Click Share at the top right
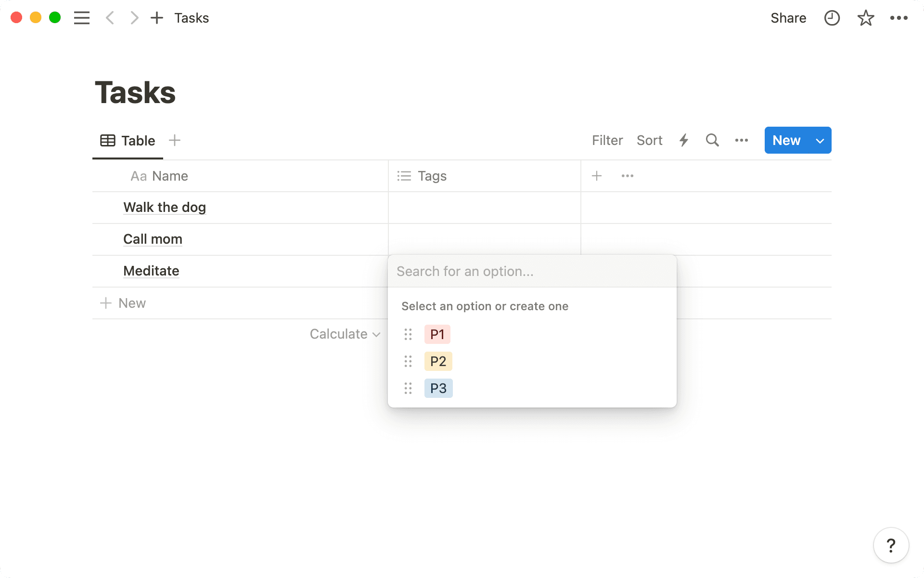This screenshot has height=578, width=924. (788, 18)
